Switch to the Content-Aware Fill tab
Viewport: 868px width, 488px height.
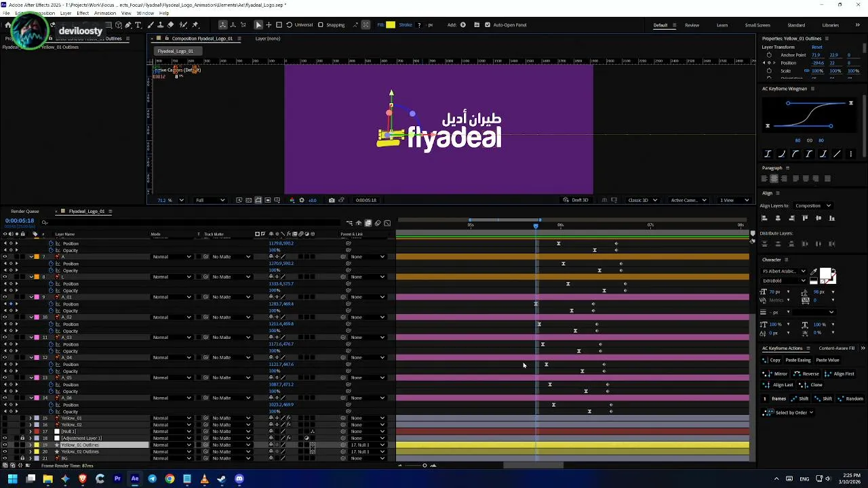coord(837,348)
